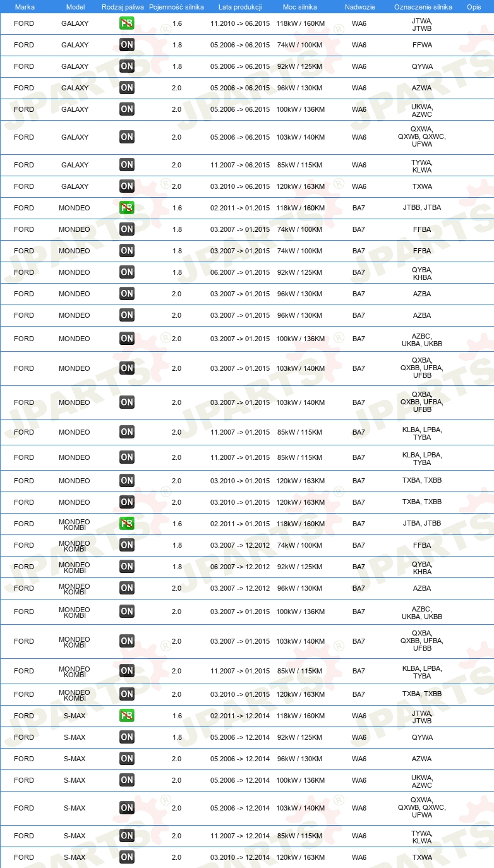Click the Rodzaj paliwa column header
Image resolution: width=494 pixels, height=868 pixels.
pyautogui.click(x=123, y=7)
